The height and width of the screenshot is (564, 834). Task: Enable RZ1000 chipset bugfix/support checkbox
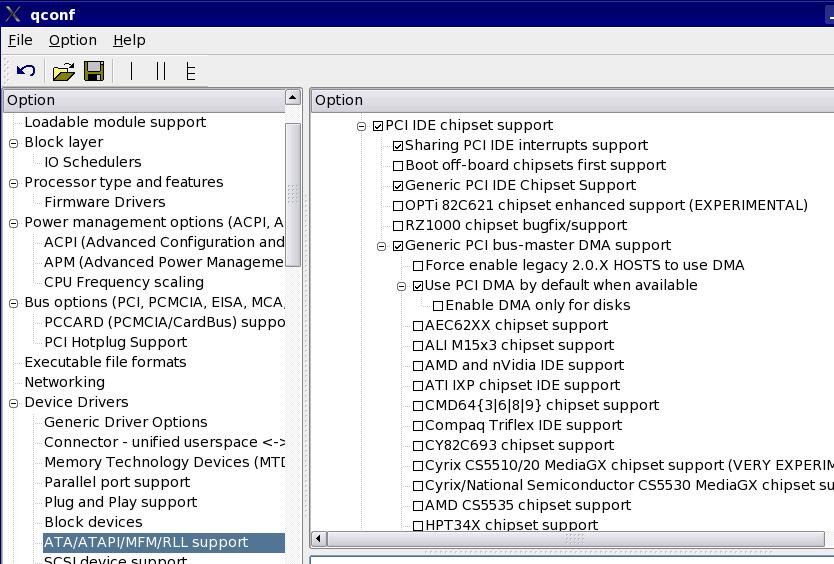point(398,226)
